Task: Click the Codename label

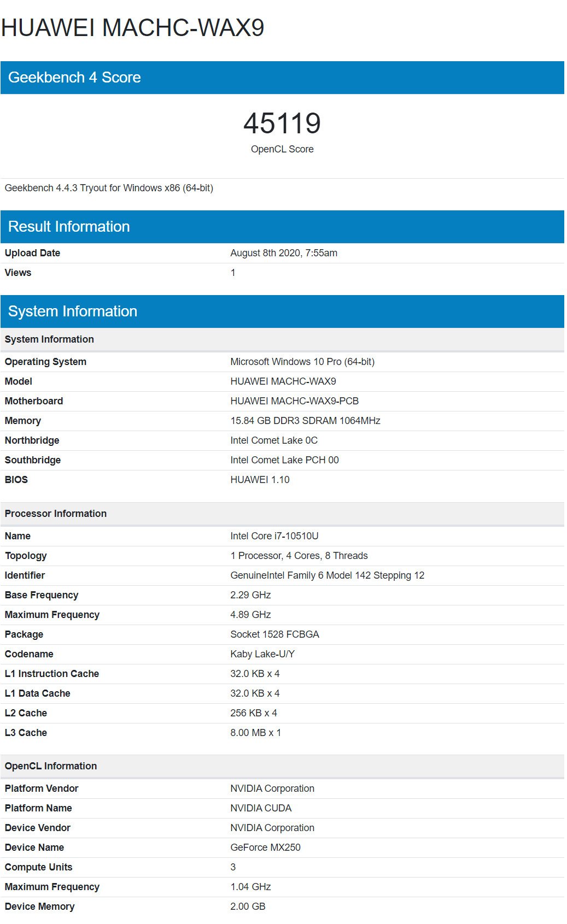Action: [x=29, y=654]
